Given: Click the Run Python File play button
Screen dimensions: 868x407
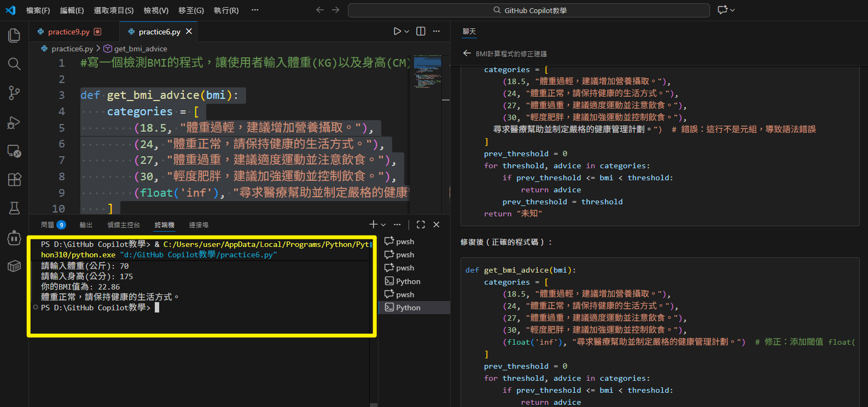Looking at the screenshot, I should [x=397, y=32].
